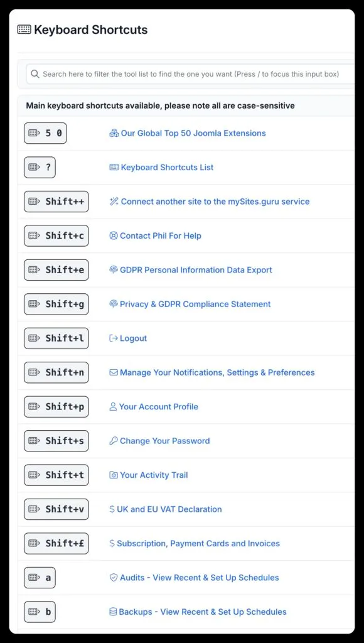Click the Shift+c shortcut badge
Viewport: 364px width, 643px height.
tap(56, 235)
